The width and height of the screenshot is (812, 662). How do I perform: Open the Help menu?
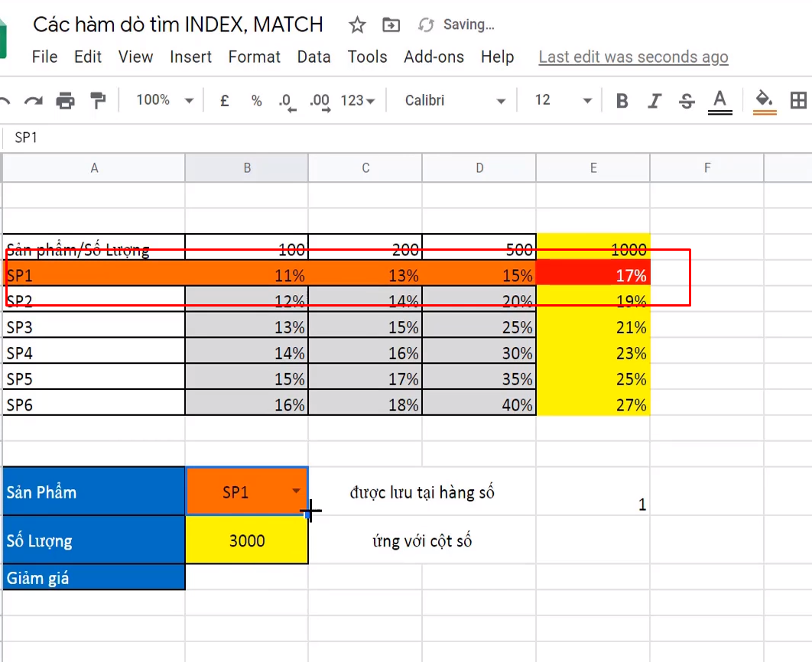tap(497, 57)
